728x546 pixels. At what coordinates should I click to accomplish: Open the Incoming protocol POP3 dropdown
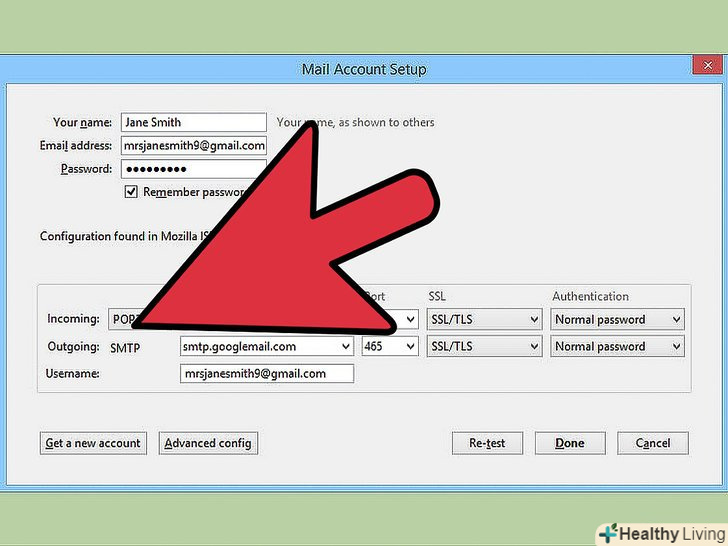click(123, 319)
